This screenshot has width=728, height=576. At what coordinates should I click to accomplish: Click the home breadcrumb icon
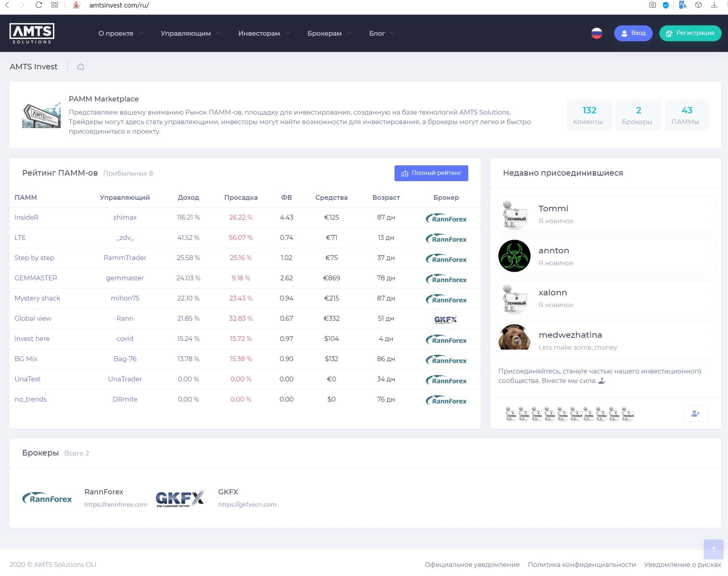point(80,67)
